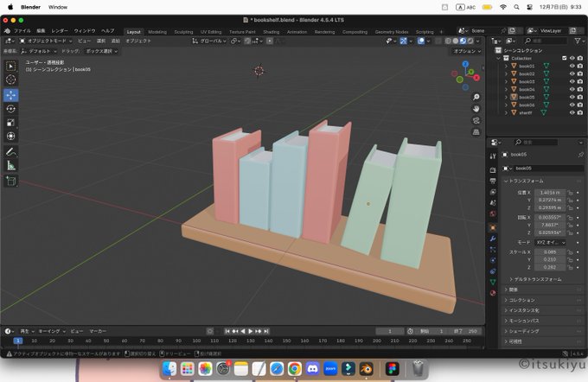Hide book03 in the viewport
Image resolution: width=588 pixels, height=382 pixels.
tap(572, 81)
